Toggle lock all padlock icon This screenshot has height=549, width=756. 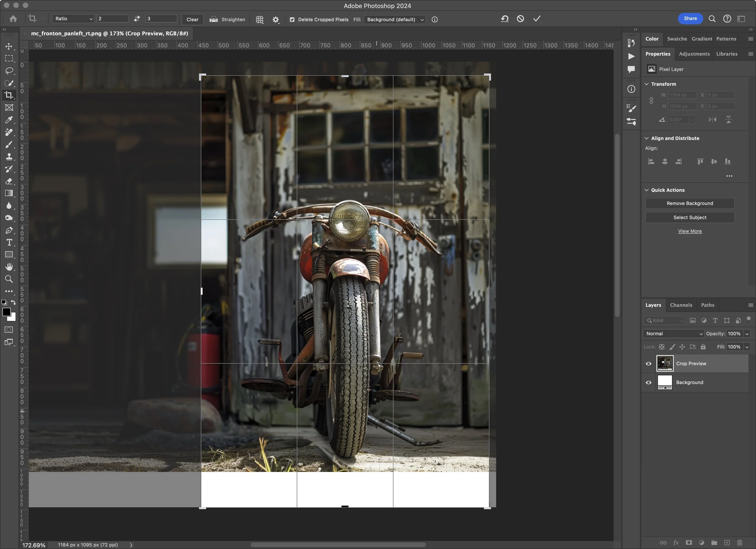tap(703, 347)
